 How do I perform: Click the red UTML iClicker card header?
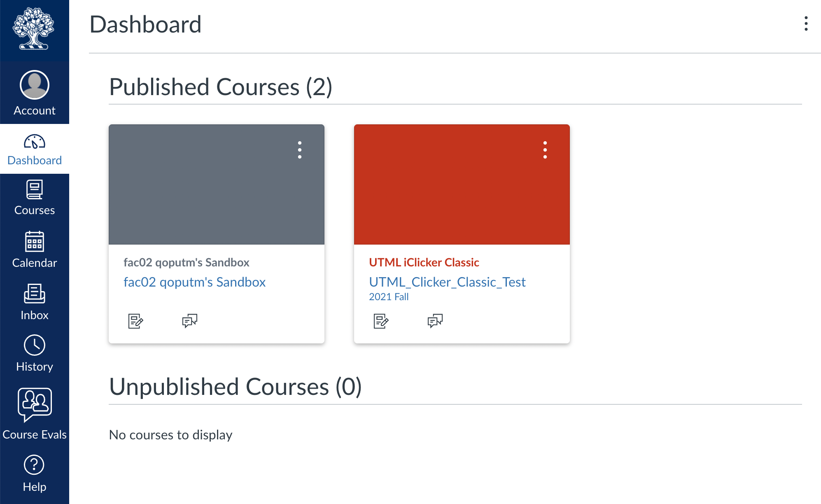coord(462,184)
